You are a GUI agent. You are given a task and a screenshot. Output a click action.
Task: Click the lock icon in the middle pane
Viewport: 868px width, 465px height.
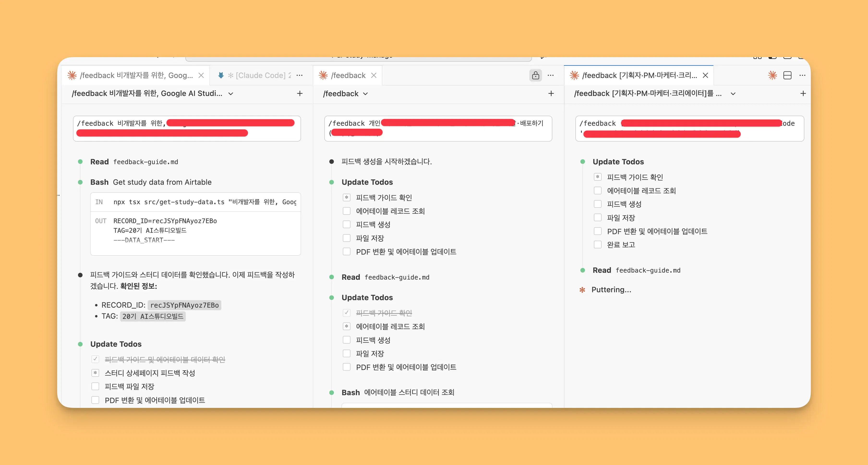click(536, 75)
